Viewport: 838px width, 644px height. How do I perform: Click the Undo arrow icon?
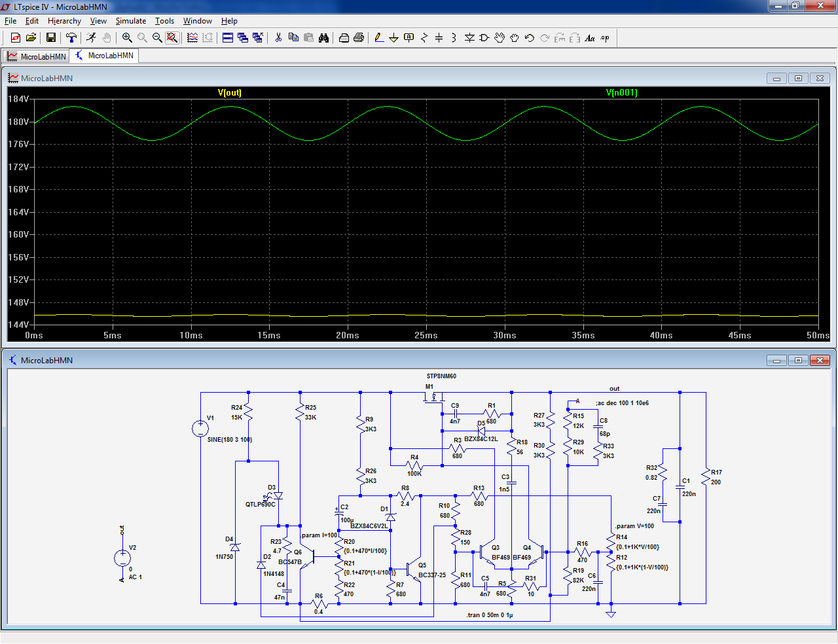pyautogui.click(x=530, y=38)
